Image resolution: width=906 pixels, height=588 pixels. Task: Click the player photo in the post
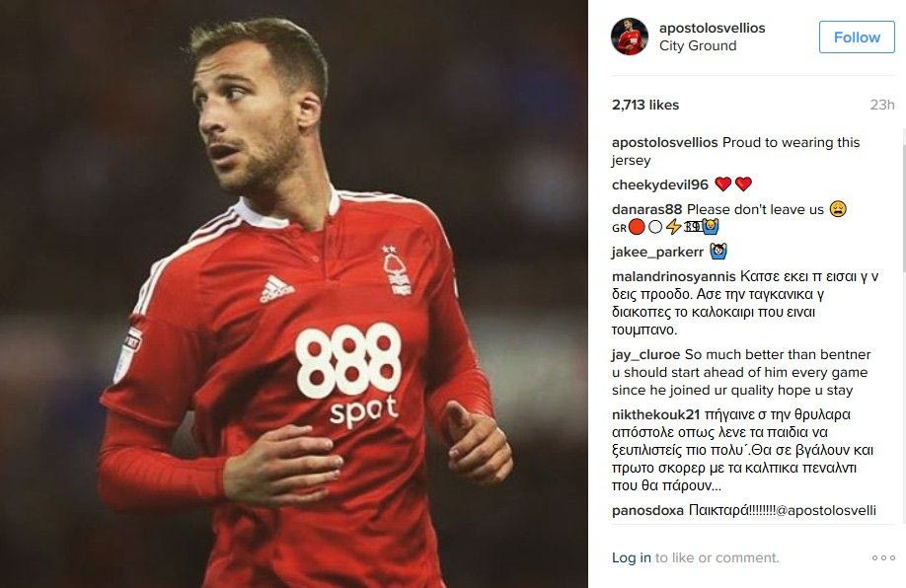pos(294,294)
